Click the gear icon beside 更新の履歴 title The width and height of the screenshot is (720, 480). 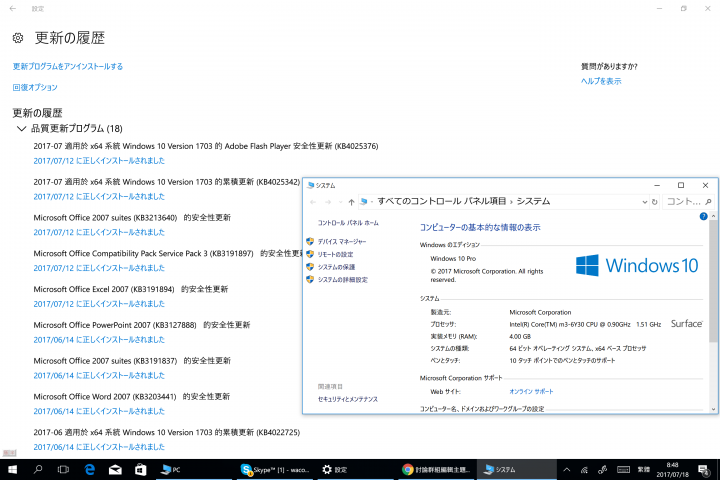pyautogui.click(x=18, y=38)
